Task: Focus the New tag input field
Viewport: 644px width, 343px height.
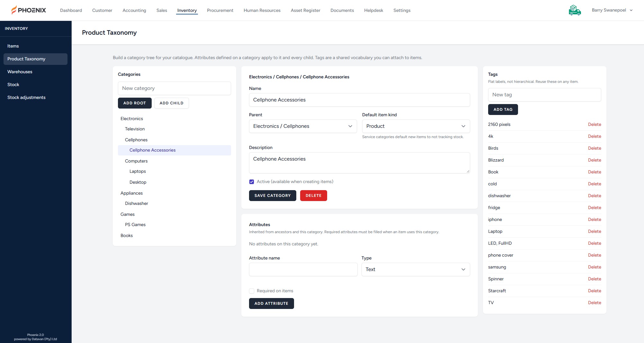Action: [545, 95]
